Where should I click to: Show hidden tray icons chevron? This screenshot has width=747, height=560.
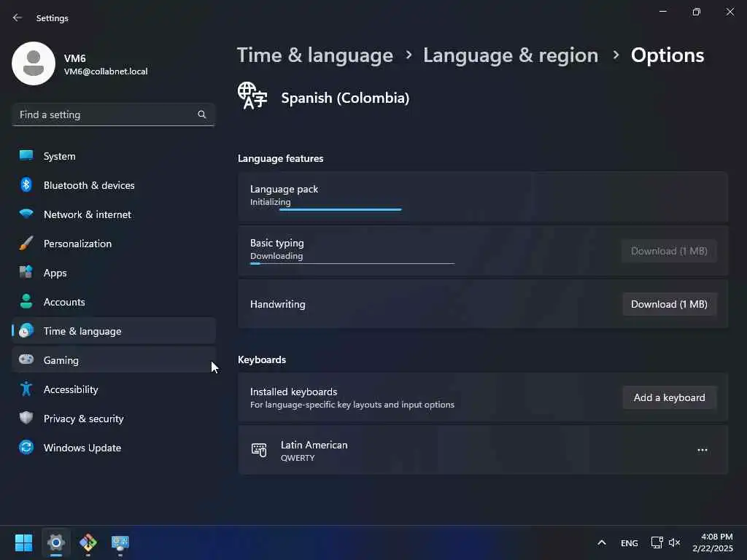(x=602, y=542)
